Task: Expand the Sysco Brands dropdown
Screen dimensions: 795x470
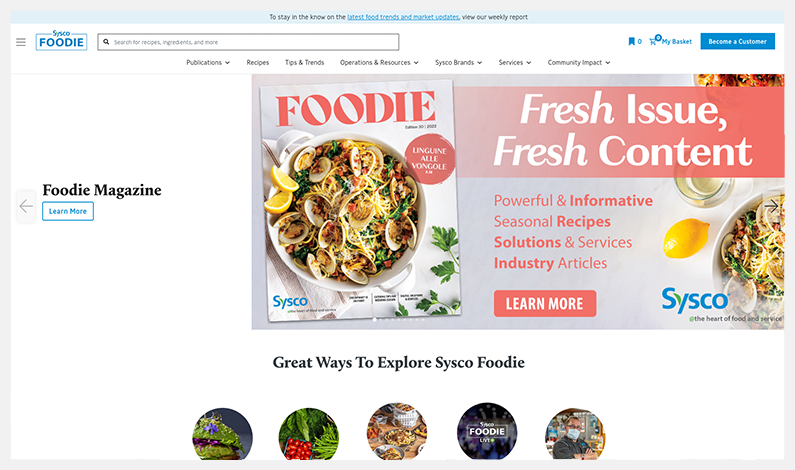Action: (458, 63)
